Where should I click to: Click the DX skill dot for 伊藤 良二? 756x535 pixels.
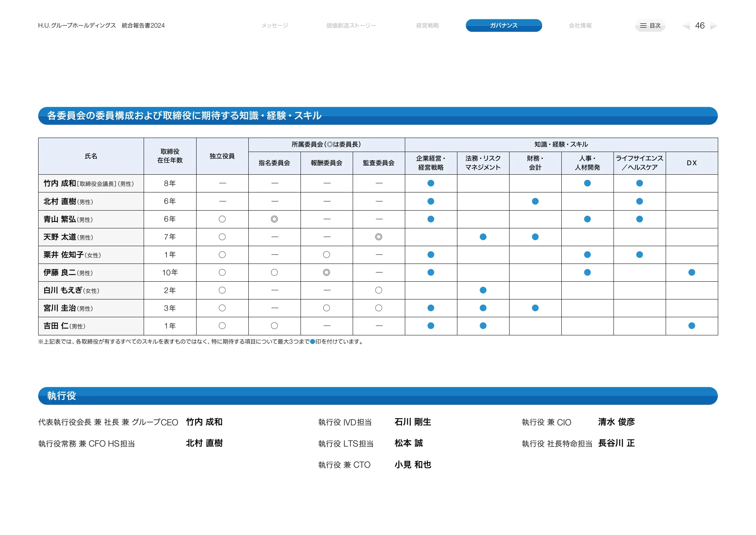[x=691, y=272]
